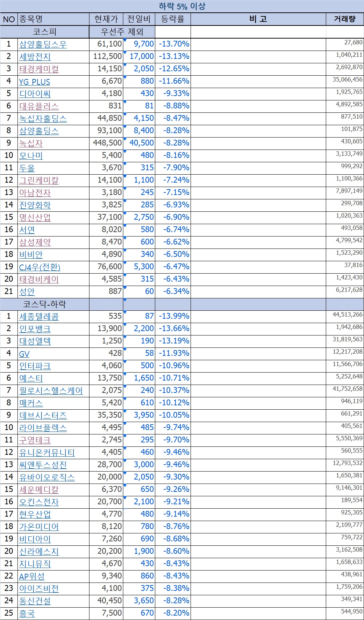The image size is (364, 620).
Task: Open the 가온미디어 stock link
Action: 39,527
